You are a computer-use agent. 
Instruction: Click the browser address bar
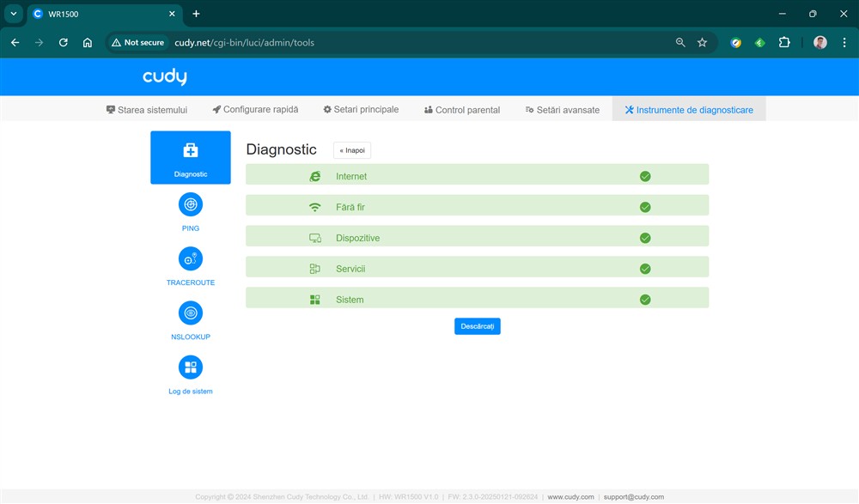point(412,42)
